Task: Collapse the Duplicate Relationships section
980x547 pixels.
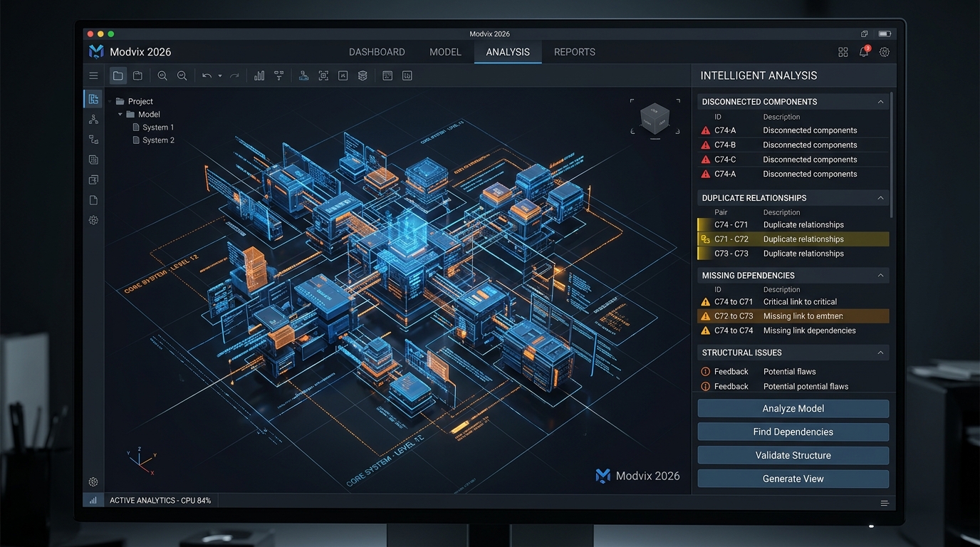Action: tap(880, 198)
